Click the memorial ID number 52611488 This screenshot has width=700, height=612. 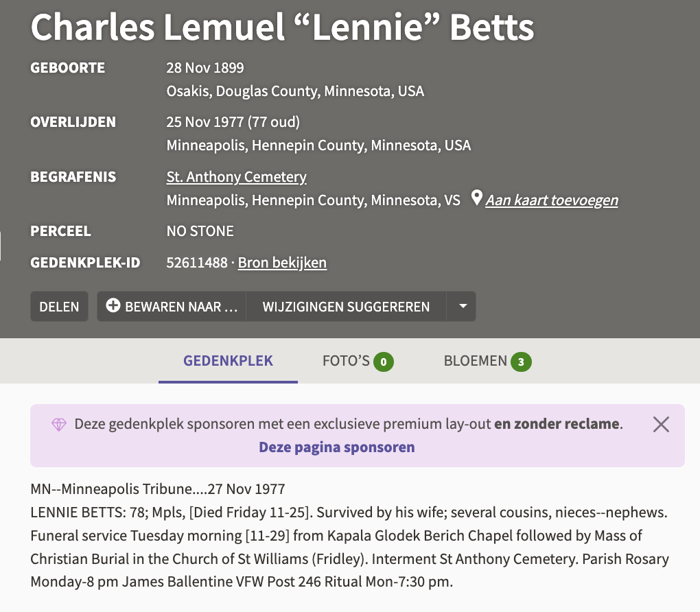(x=197, y=263)
